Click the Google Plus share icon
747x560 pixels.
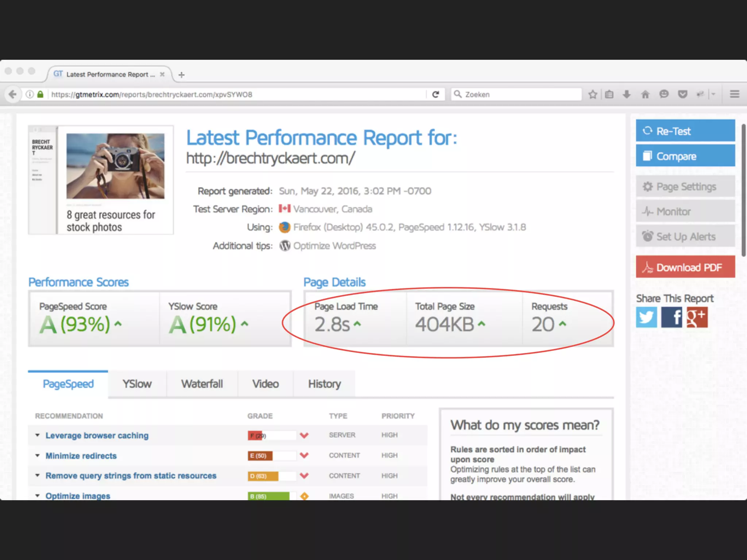click(x=697, y=317)
